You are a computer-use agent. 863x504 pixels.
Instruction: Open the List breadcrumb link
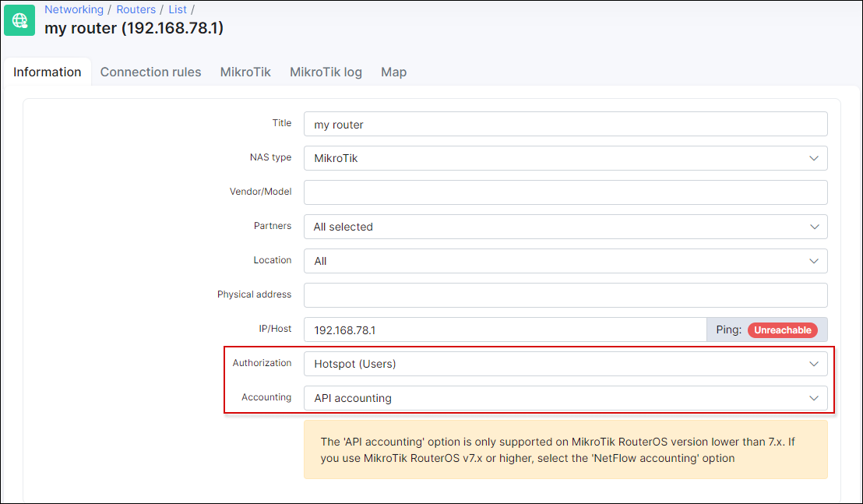click(x=178, y=9)
